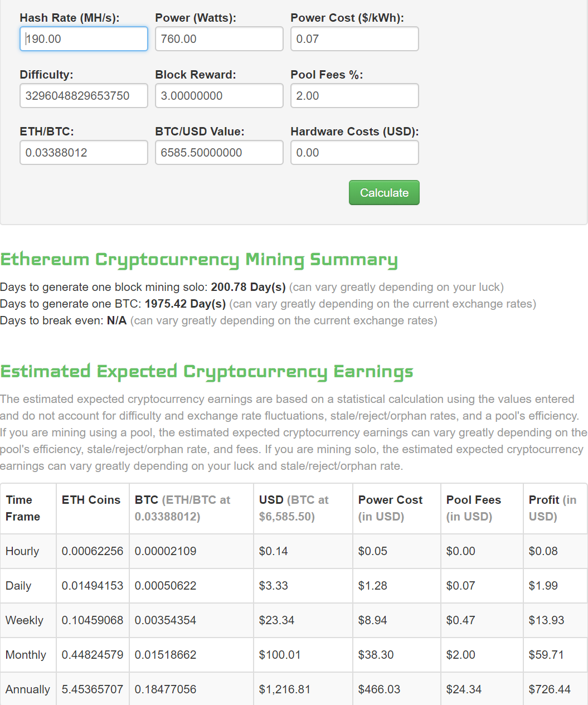Click the annual BTC value 0.18477056

(166, 689)
